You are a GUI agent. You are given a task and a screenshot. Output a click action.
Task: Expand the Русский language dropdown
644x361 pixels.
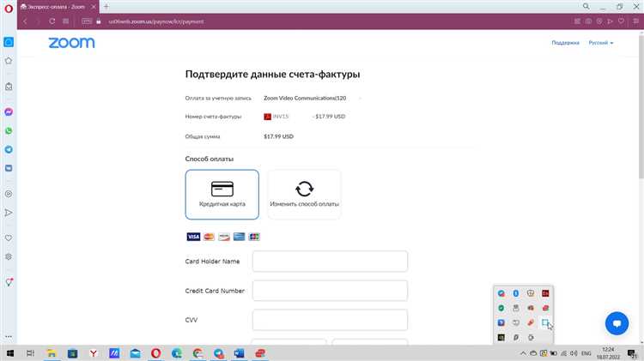599,43
